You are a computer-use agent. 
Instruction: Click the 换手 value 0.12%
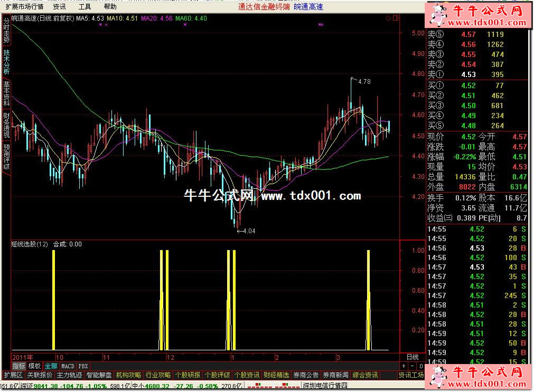point(465,198)
